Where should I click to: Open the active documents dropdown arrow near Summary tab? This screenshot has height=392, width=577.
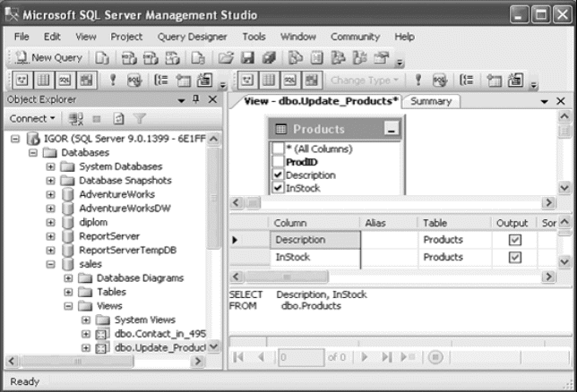[x=544, y=101]
